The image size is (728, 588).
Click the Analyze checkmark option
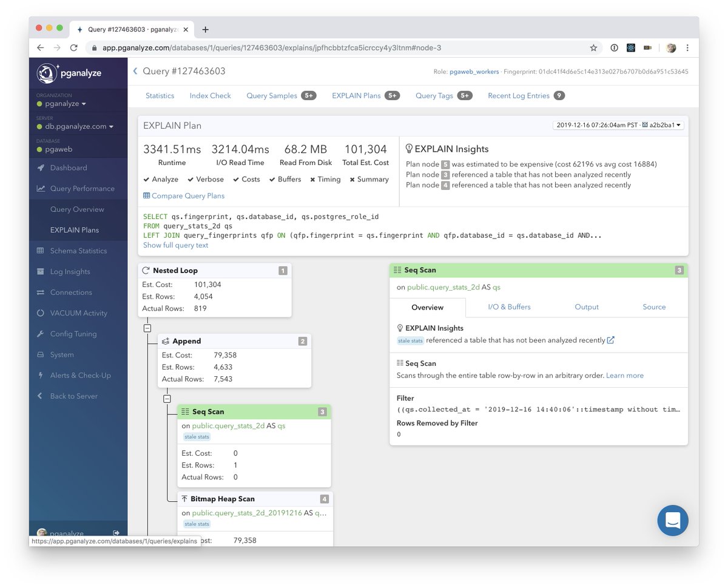point(161,180)
